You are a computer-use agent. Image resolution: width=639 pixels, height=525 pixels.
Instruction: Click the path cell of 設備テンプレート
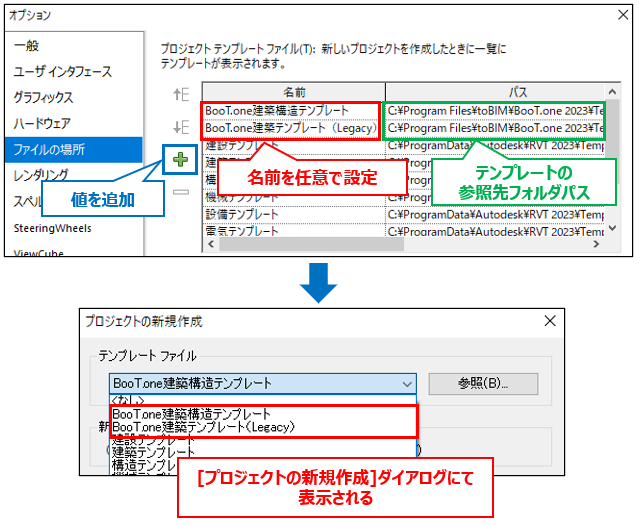click(x=495, y=214)
